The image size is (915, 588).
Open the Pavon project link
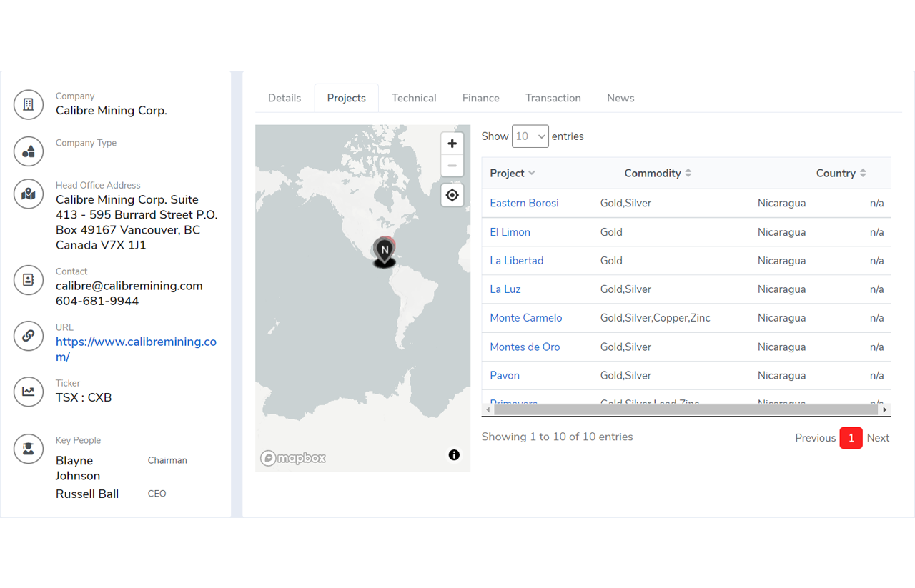pyautogui.click(x=505, y=376)
